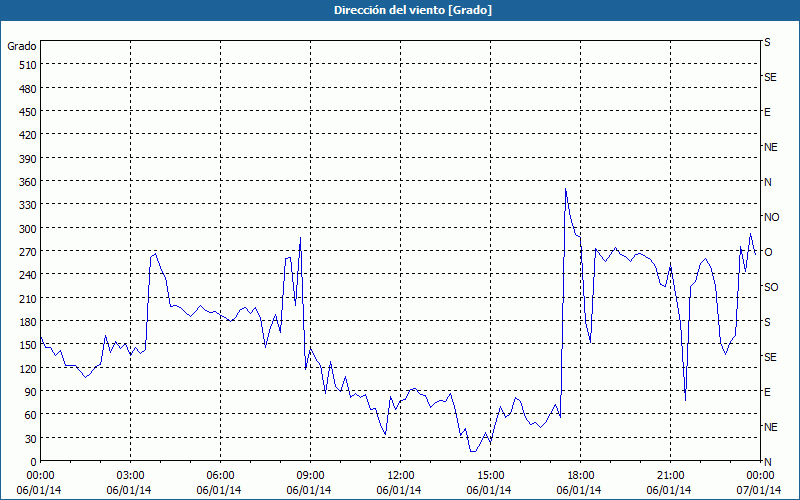Click the 0 value on the degree axis
The height and width of the screenshot is (500, 800).
point(34,462)
